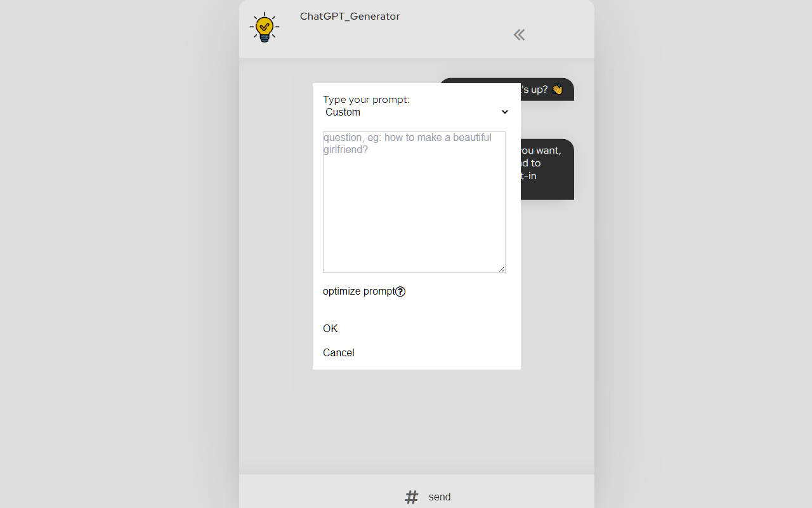812x508 pixels.
Task: Click the lightbulb logo icon
Action: pos(265,27)
